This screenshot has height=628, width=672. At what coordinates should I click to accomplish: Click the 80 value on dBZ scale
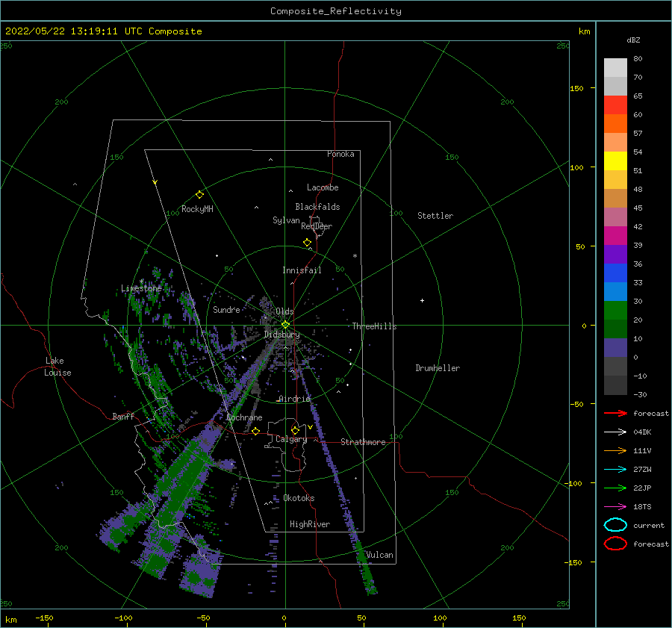pyautogui.click(x=638, y=59)
